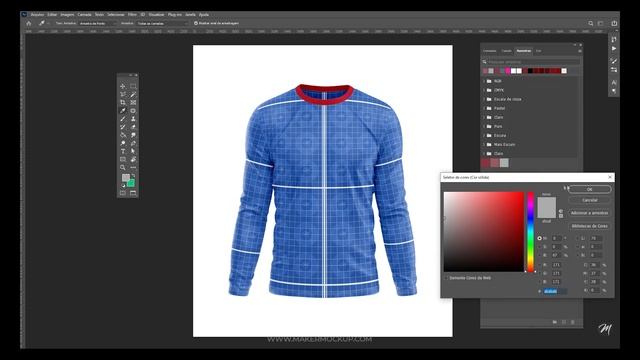Click the create new group folder icon
Viewport: 640px width, 360px height.
(555, 322)
